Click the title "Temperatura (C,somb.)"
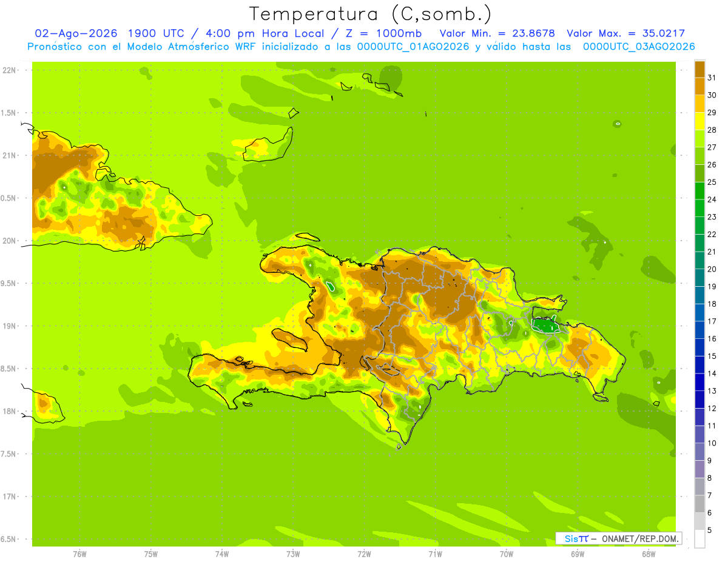Image resolution: width=728 pixels, height=562 pixels. click(x=370, y=13)
